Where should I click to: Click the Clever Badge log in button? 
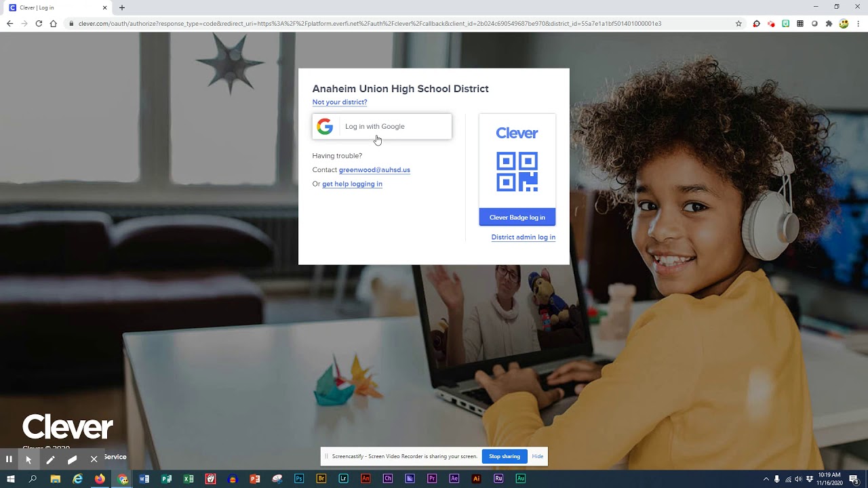[517, 218]
